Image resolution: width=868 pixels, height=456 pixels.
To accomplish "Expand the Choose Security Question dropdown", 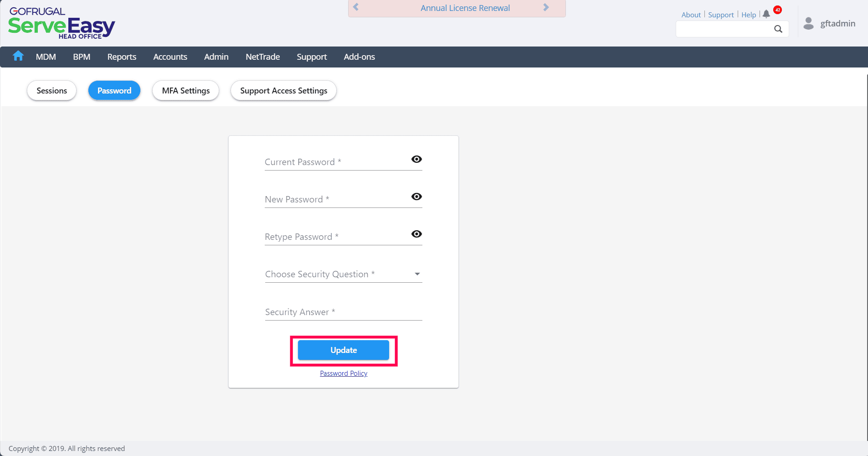I will (x=417, y=274).
